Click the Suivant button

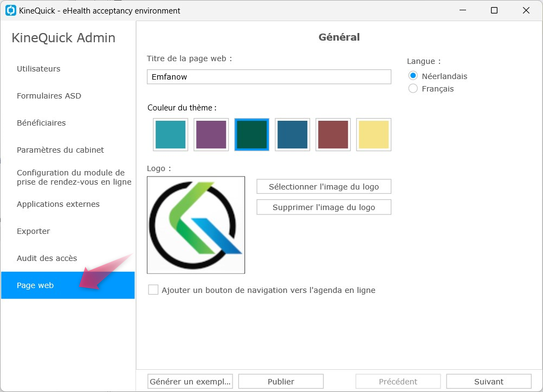(x=489, y=381)
